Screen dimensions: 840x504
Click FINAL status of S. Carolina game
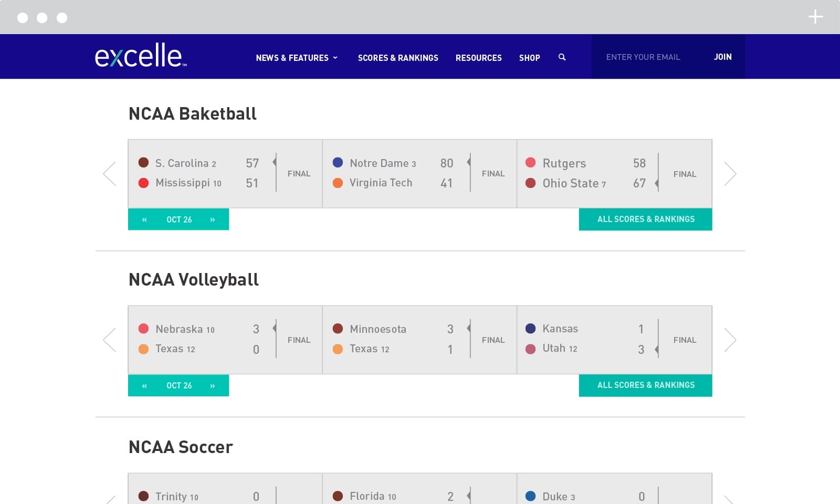click(x=299, y=174)
